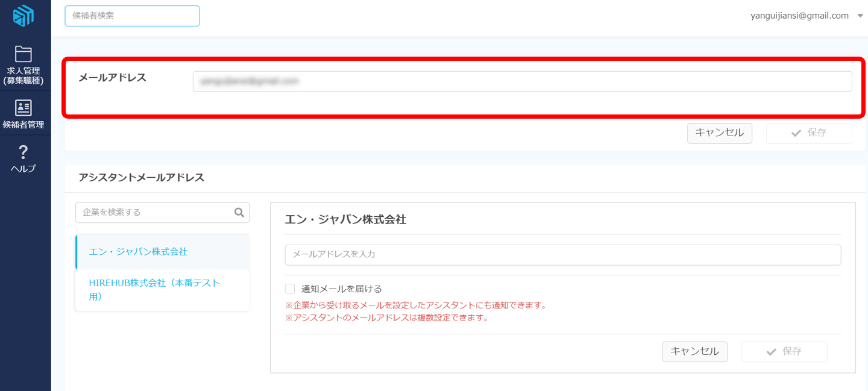
Task: Focus the 候補者検索 search box
Action: (132, 16)
